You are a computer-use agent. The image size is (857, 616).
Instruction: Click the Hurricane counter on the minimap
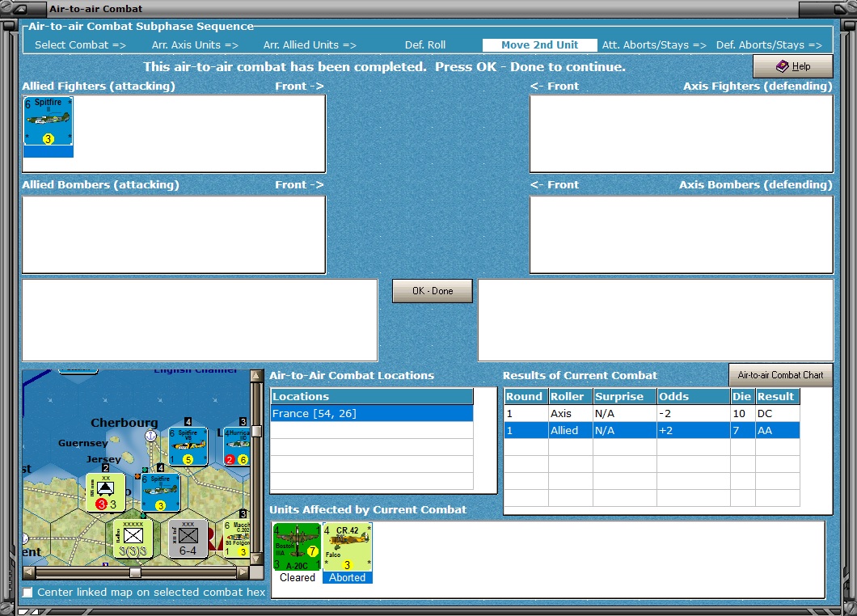[x=237, y=446]
